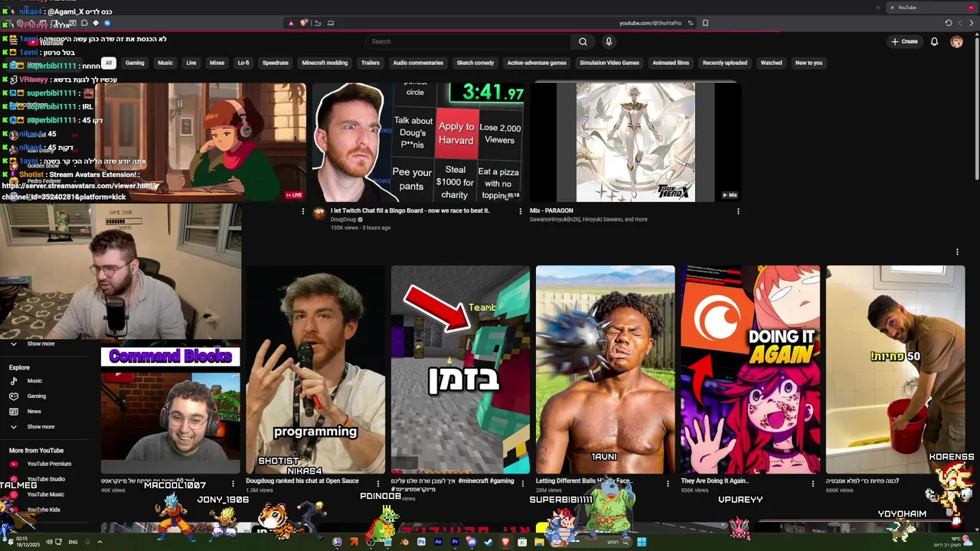Open options for #minecraft #gaming short
Image resolution: width=980 pixels, height=551 pixels.
[523, 484]
